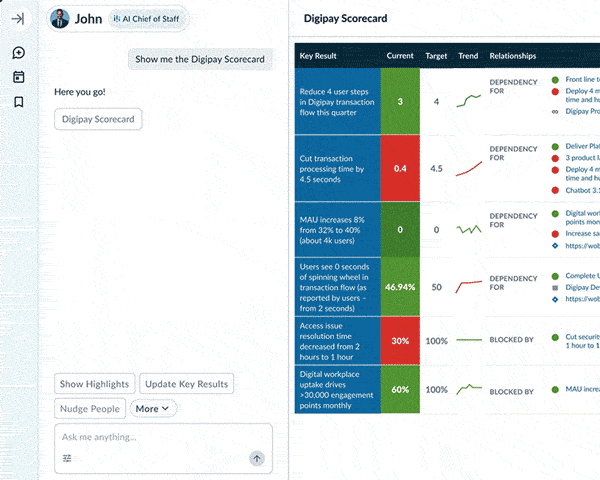Open the bookmarks icon in sidebar
Screen dimensions: 600x480
click(x=18, y=102)
